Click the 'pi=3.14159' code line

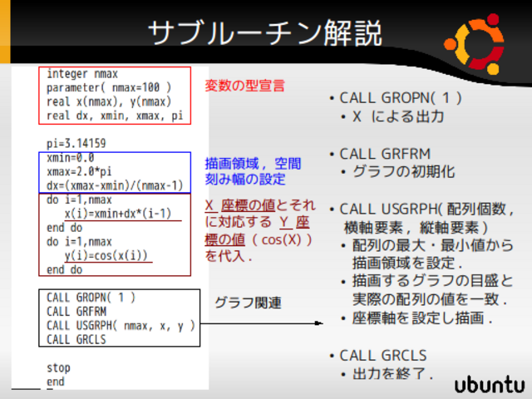click(76, 143)
